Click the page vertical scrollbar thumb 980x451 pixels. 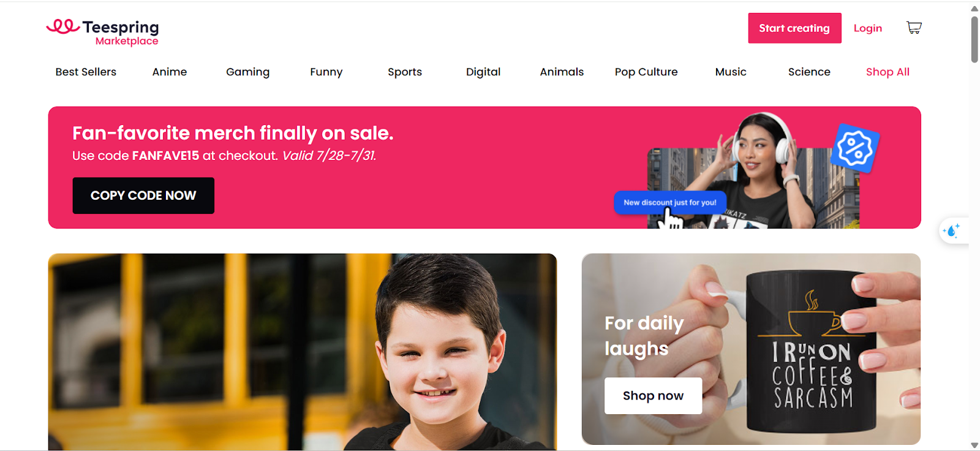[x=974, y=39]
